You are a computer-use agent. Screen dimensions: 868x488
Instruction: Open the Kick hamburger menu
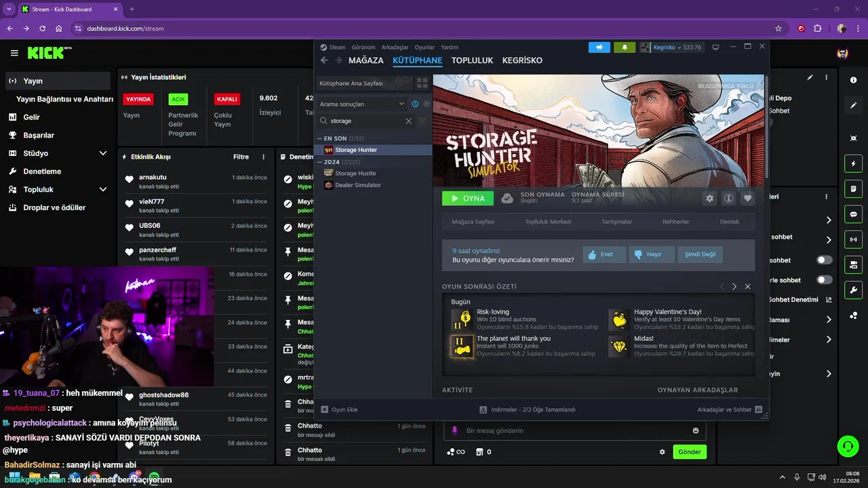(14, 53)
